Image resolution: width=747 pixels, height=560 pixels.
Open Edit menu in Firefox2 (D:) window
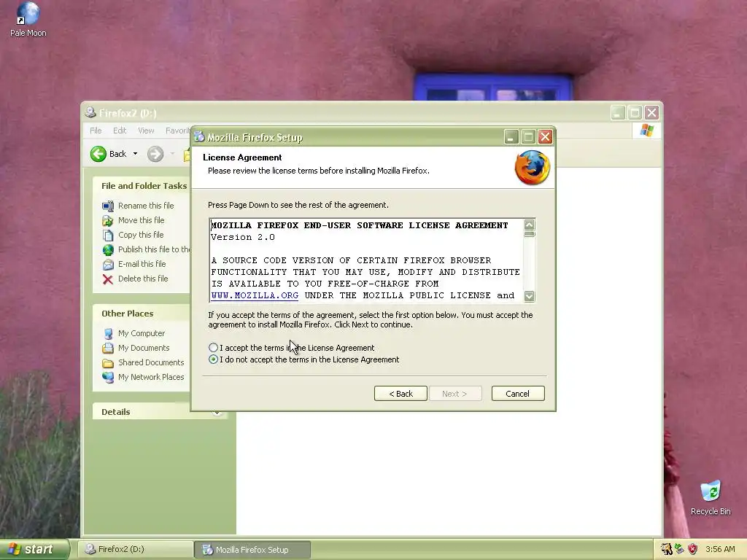[x=120, y=131]
